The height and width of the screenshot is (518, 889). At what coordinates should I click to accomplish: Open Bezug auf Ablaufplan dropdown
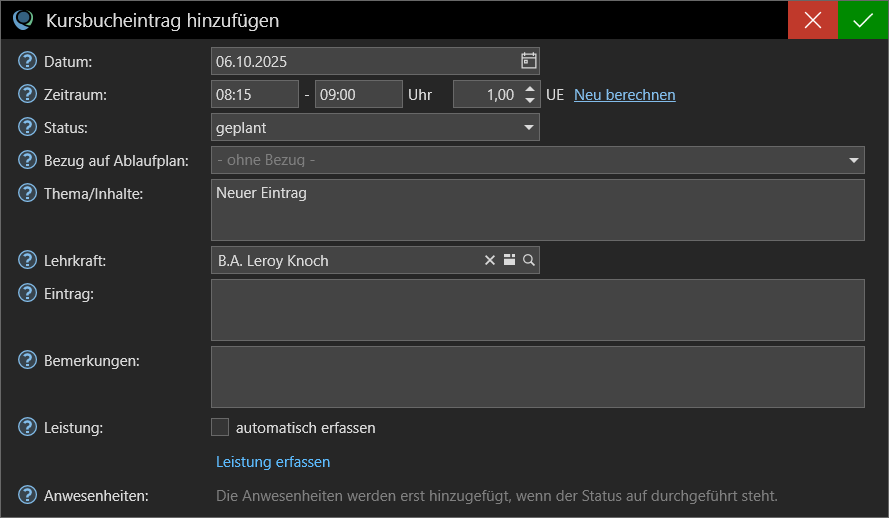pos(853,160)
